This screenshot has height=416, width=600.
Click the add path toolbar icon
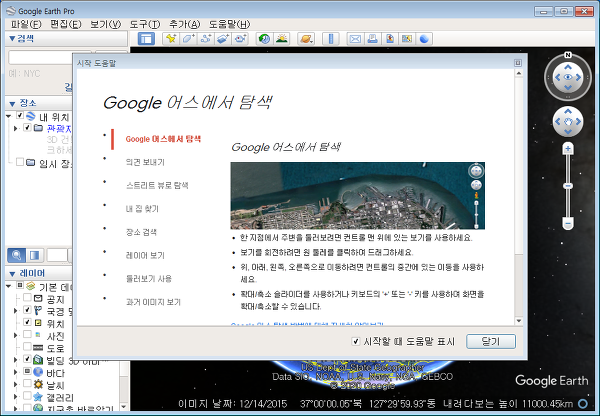pos(206,39)
